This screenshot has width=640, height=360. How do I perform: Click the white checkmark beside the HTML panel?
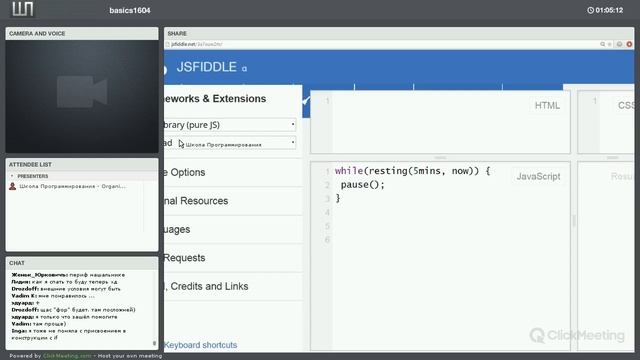(x=306, y=100)
